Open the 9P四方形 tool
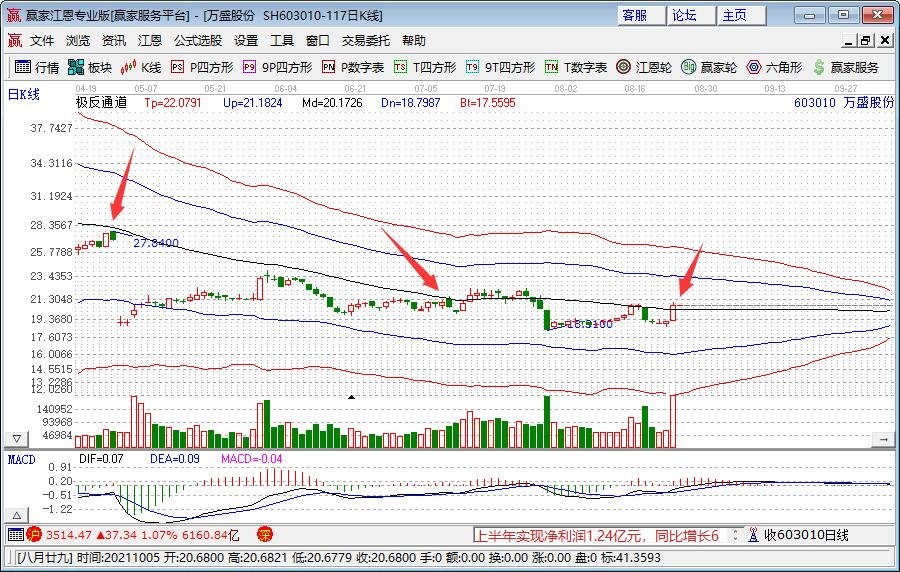Image resolution: width=900 pixels, height=572 pixels. point(277,68)
